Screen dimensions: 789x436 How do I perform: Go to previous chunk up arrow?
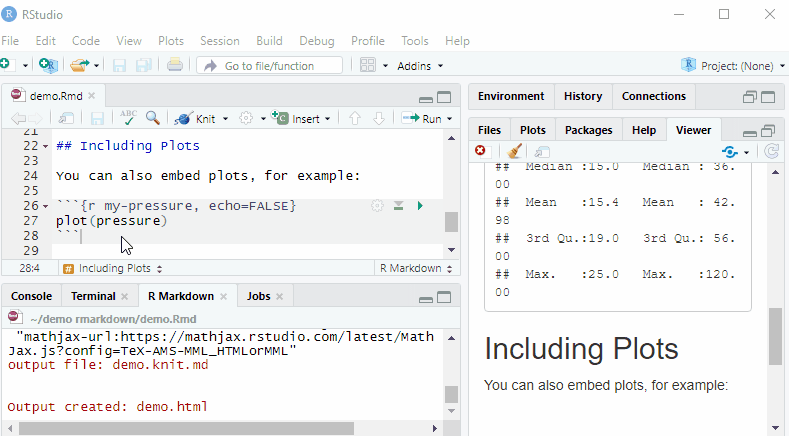click(x=355, y=118)
